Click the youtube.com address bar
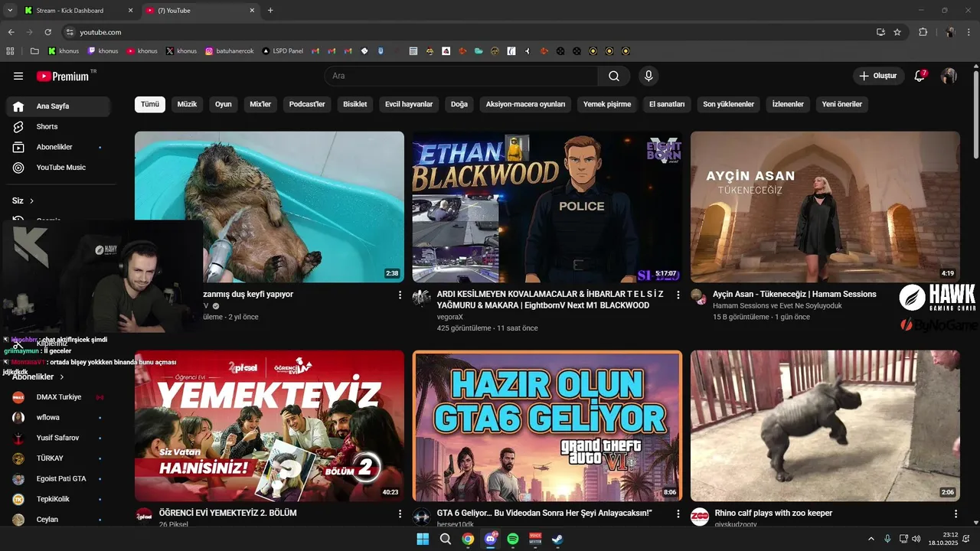 [x=467, y=32]
